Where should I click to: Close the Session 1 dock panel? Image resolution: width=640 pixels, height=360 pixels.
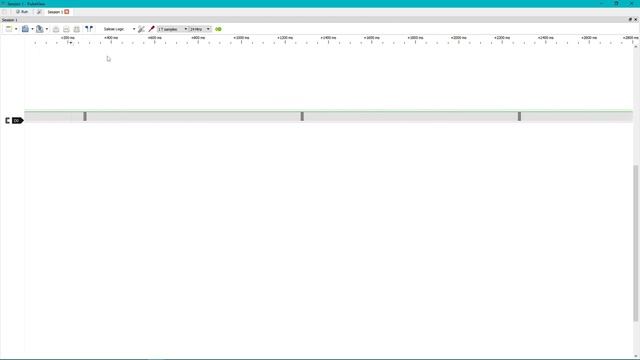pyautogui.click(x=636, y=20)
